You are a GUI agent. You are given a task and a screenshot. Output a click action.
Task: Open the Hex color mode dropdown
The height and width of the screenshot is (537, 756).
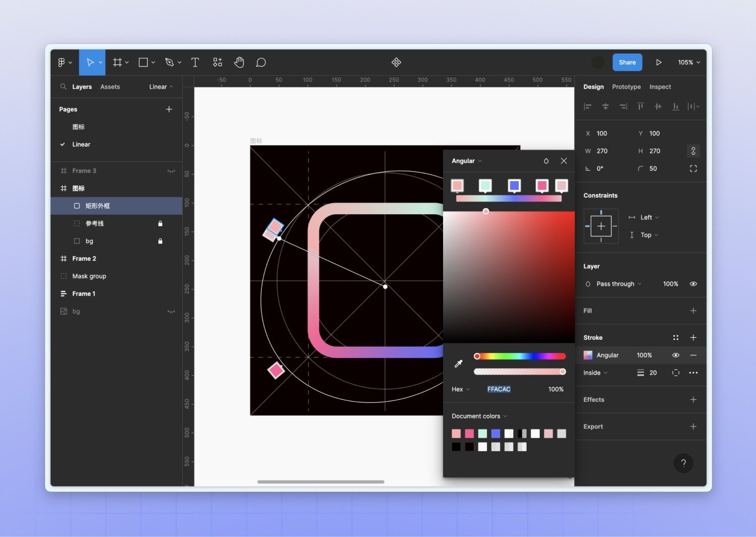461,389
